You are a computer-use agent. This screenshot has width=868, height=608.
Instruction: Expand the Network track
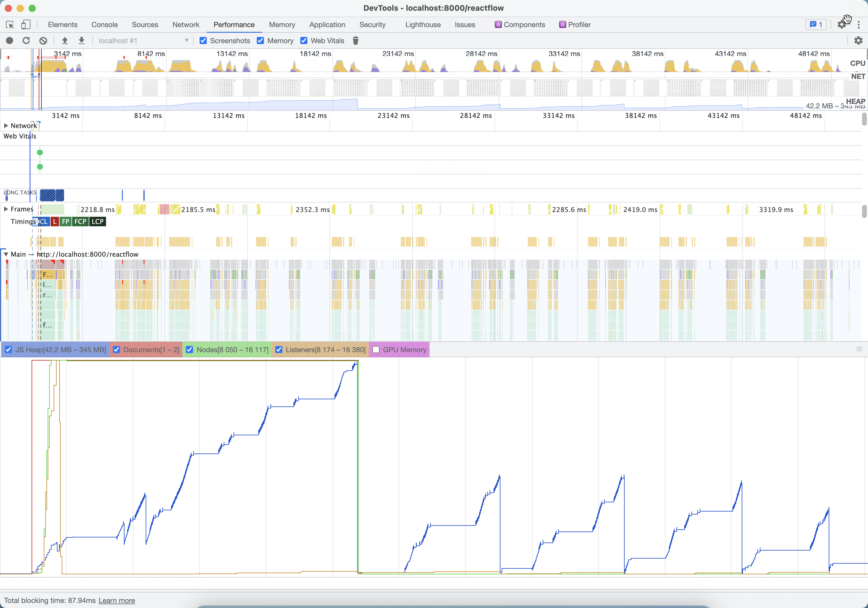(x=6, y=125)
